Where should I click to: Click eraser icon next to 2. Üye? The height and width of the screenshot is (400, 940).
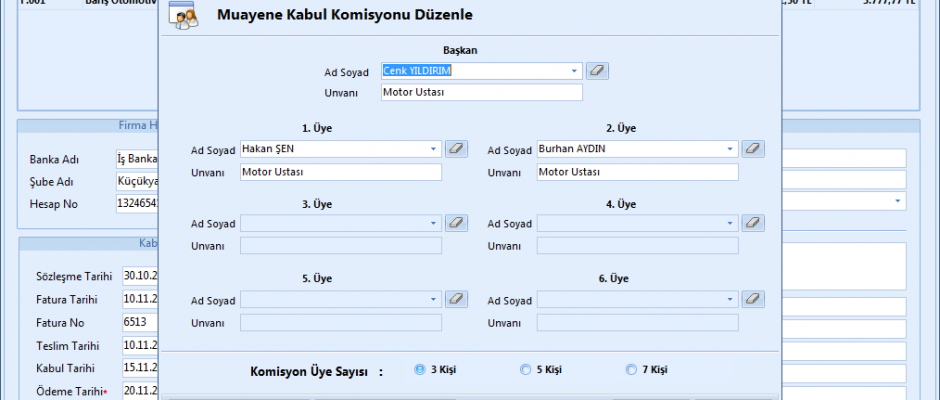point(753,148)
